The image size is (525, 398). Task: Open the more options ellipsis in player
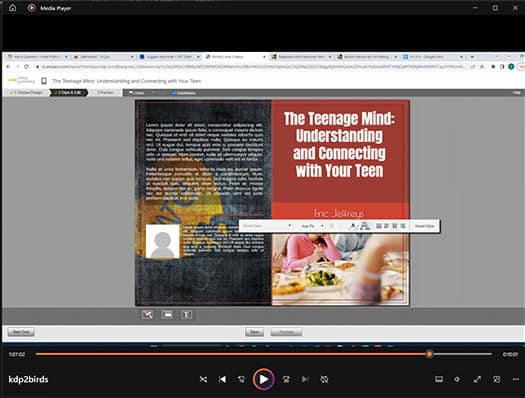(x=516, y=379)
